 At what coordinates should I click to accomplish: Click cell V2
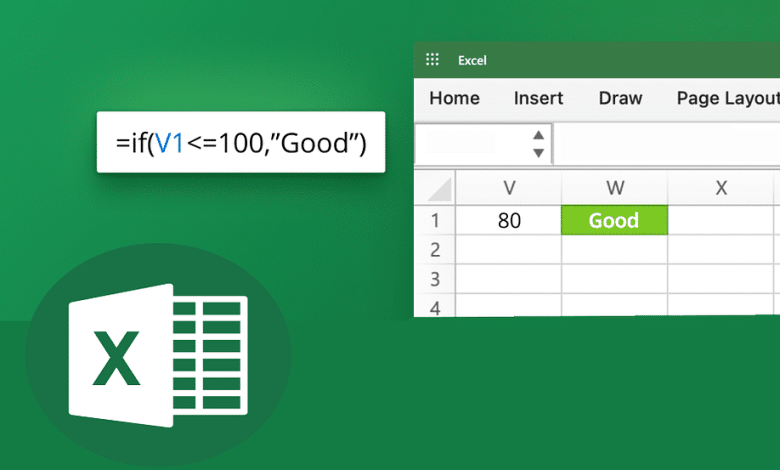click(x=508, y=250)
